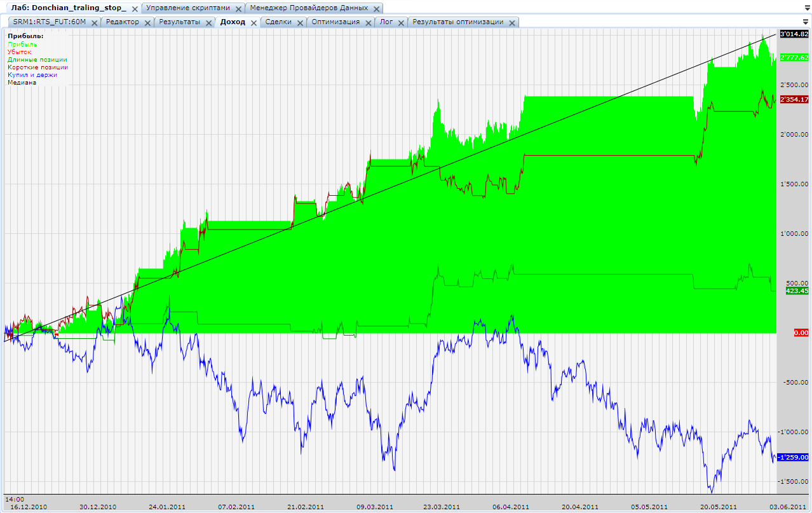Click the 2'500.00 axis label
The height and width of the screenshot is (513, 812).
pyautogui.click(x=794, y=85)
